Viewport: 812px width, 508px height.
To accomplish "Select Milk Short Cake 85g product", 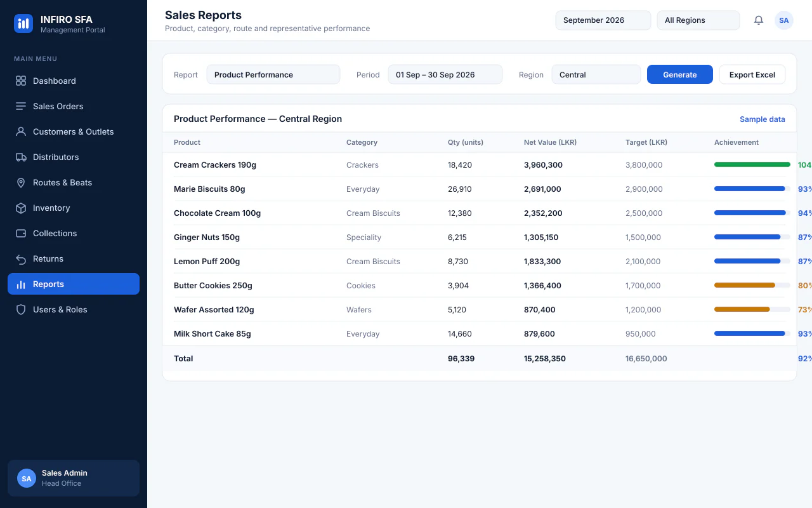I will tap(213, 333).
